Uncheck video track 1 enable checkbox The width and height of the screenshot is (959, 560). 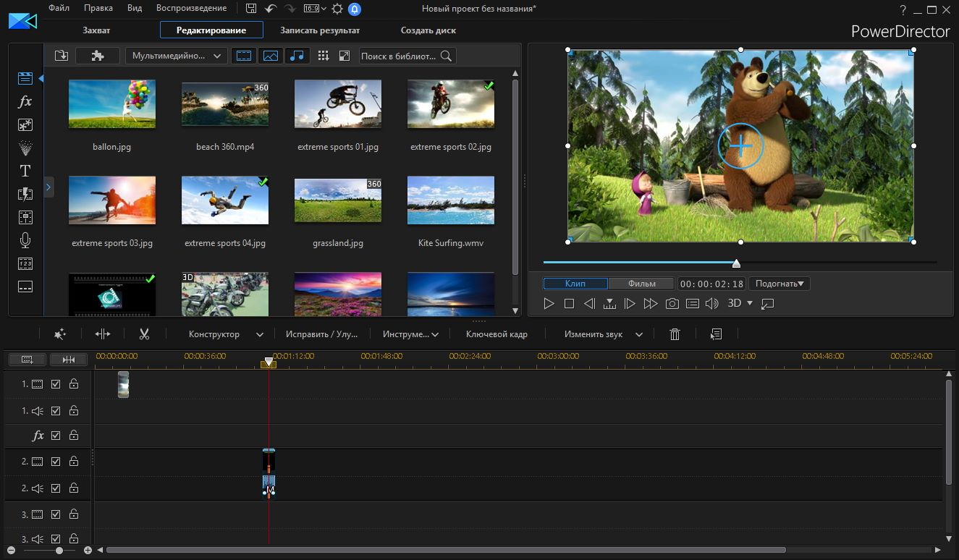click(x=56, y=384)
